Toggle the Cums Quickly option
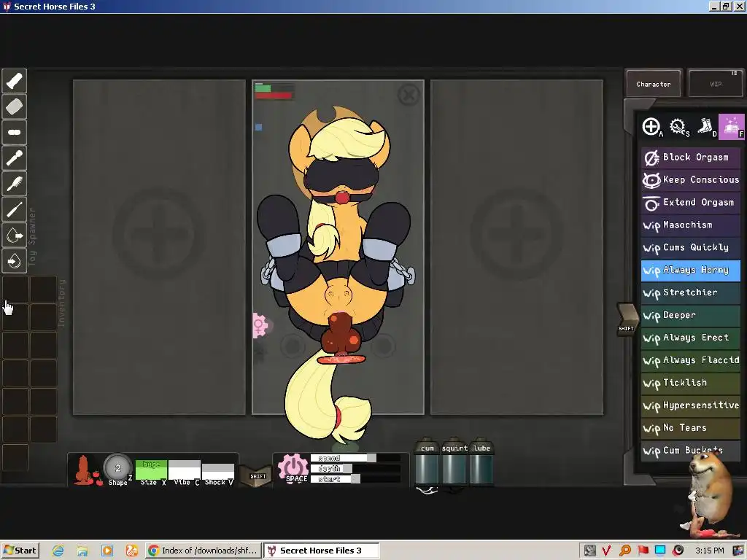Screen dimensions: 747x560 [x=691, y=248]
